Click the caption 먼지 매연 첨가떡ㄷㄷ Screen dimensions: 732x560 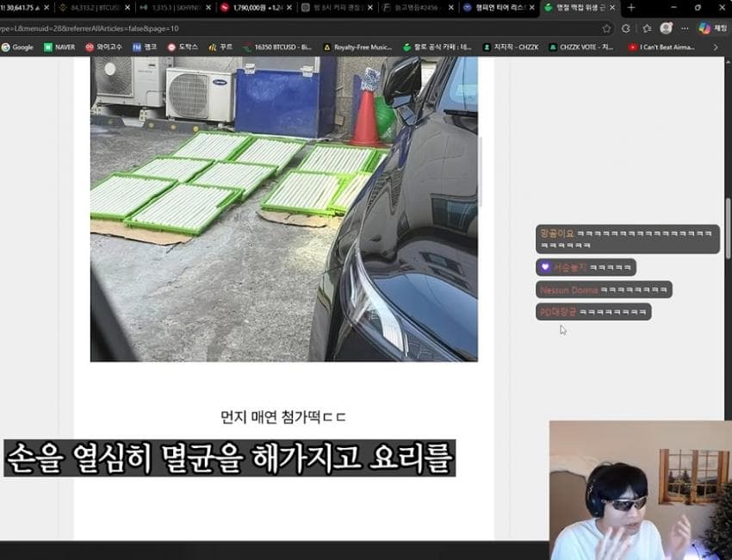point(283,417)
